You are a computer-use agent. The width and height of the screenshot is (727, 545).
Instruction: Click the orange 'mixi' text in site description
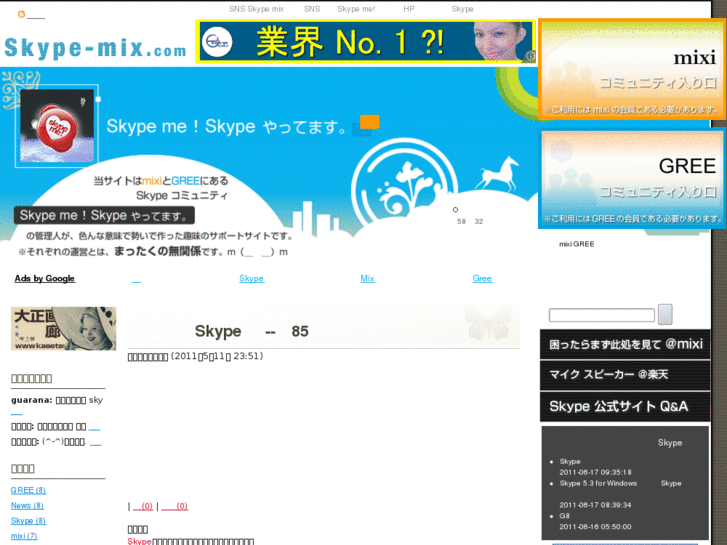(x=152, y=181)
